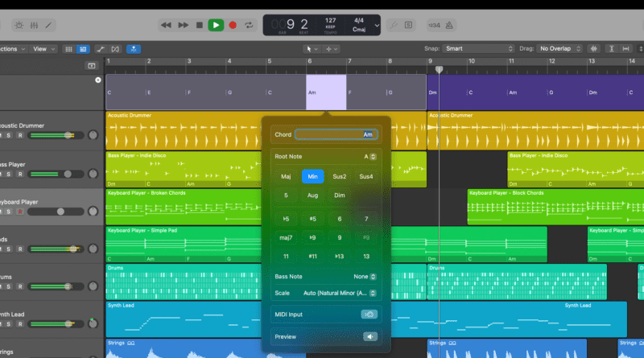Image resolution: width=644 pixels, height=358 pixels.
Task: Click the Preview speaker icon in chord popup
Action: tap(369, 336)
